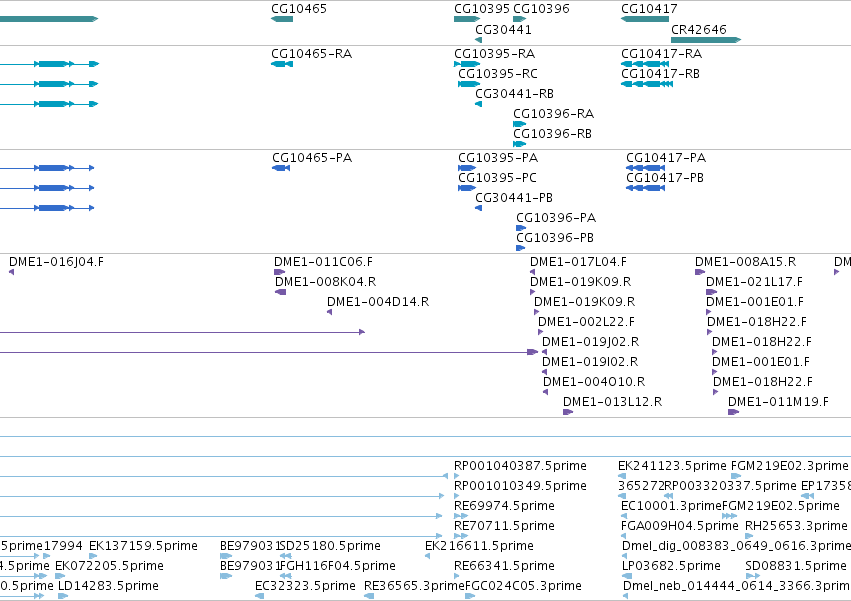Click EST EC10001.3prime
This screenshot has width=851, height=601.
pyautogui.click(x=671, y=507)
